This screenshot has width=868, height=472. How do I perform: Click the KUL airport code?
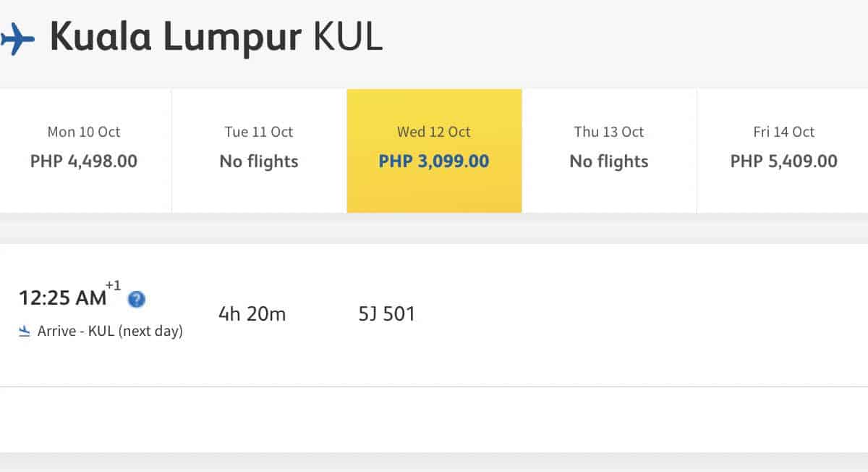(x=347, y=38)
